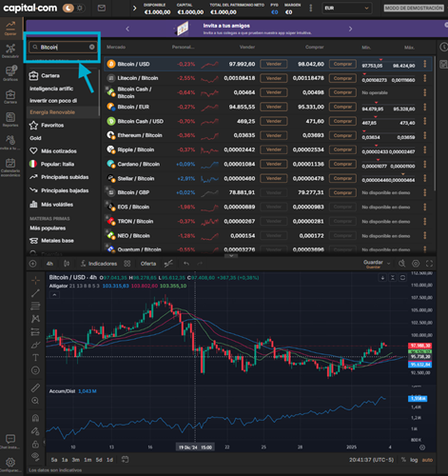Open more options for Bitcoin / USD row

point(425,64)
